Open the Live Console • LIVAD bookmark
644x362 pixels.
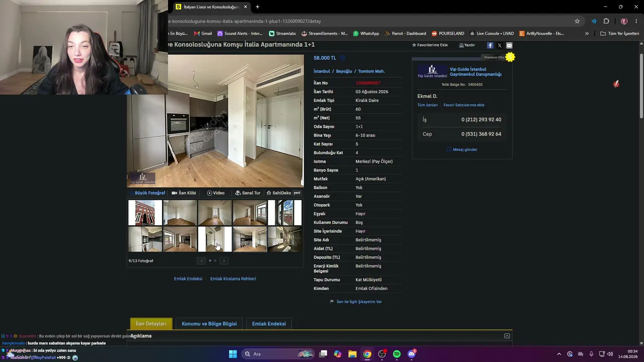click(x=492, y=34)
